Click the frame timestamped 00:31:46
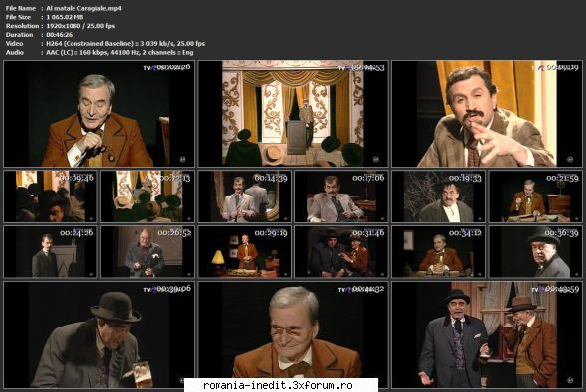 point(342,252)
